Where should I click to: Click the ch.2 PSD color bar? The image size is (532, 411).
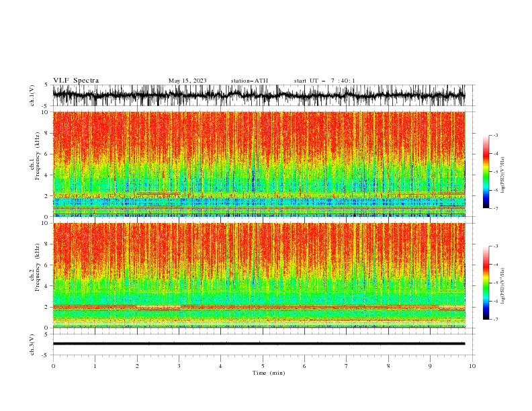(486, 283)
